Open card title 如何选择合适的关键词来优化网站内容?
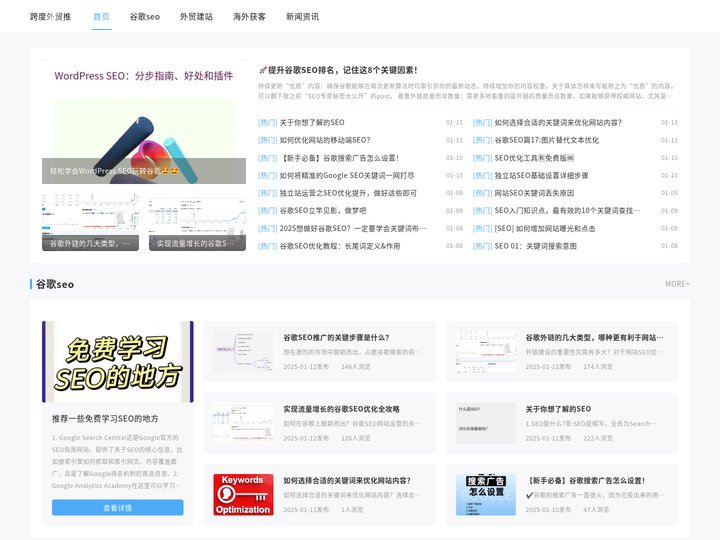720x540 pixels. click(x=347, y=481)
